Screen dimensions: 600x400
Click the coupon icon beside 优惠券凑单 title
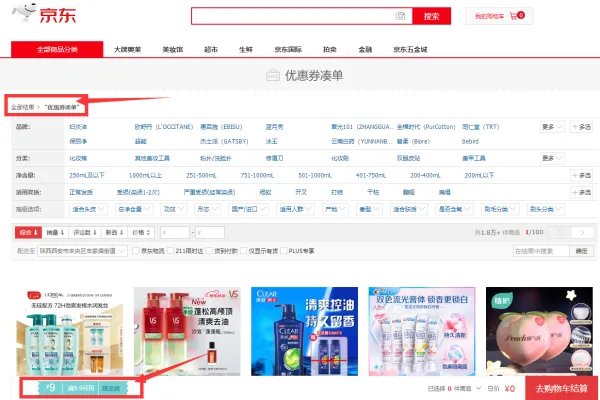(x=272, y=75)
